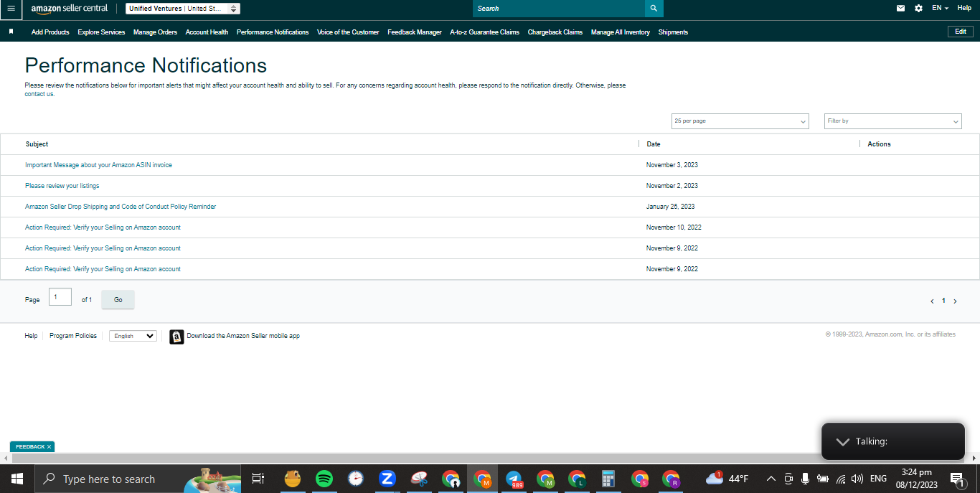This screenshot has width=980, height=493.
Task: Open the volume speaker tray icon
Action: click(x=857, y=479)
